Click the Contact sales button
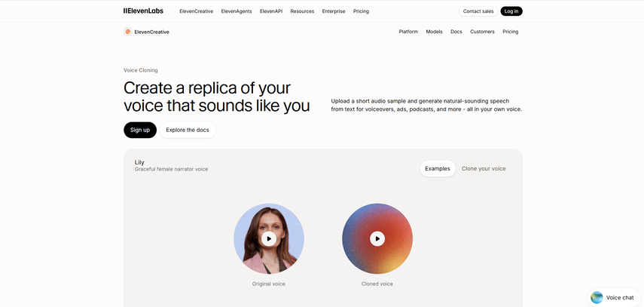644x307 pixels. (x=478, y=11)
